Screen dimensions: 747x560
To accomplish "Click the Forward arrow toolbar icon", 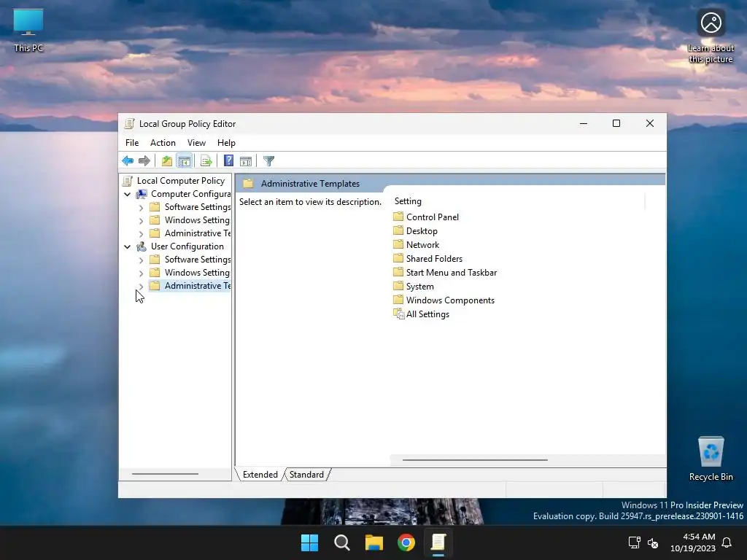I will coord(144,161).
